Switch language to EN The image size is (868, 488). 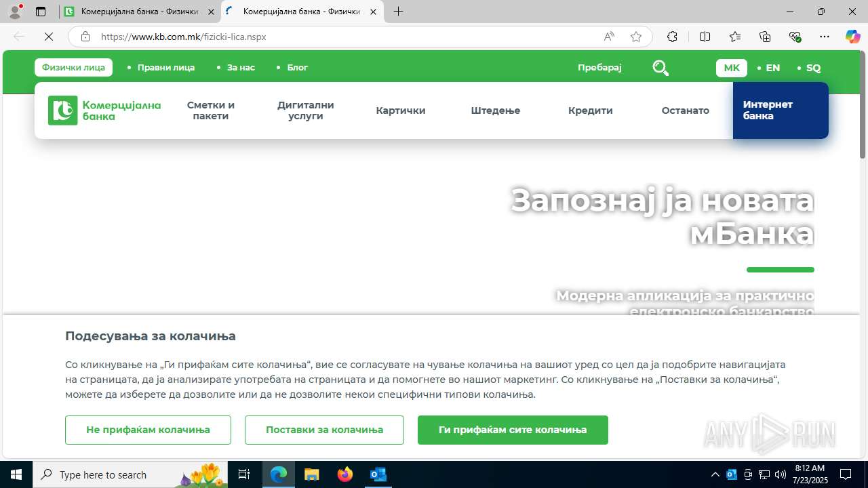tap(772, 68)
